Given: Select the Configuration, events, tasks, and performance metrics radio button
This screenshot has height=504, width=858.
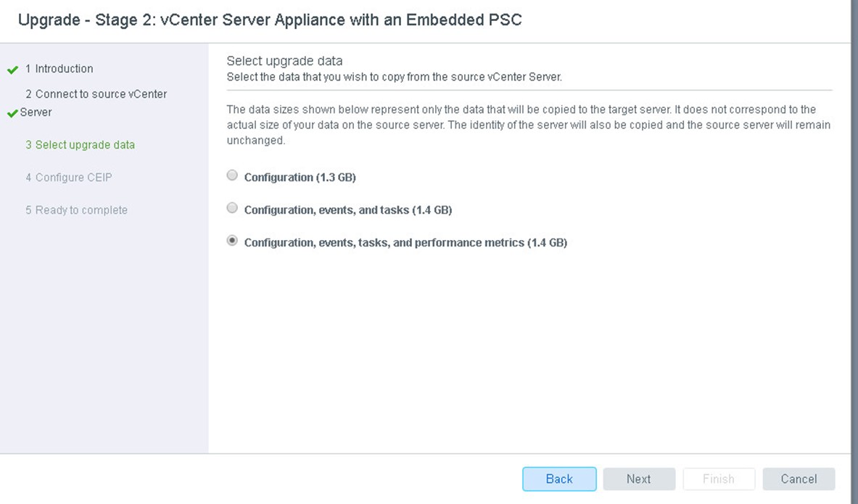Looking at the screenshot, I should pyautogui.click(x=232, y=241).
